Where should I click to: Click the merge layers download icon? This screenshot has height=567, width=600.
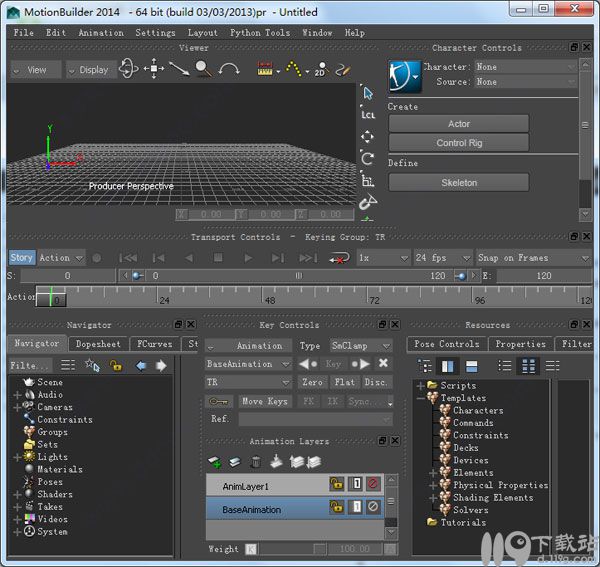click(x=276, y=462)
